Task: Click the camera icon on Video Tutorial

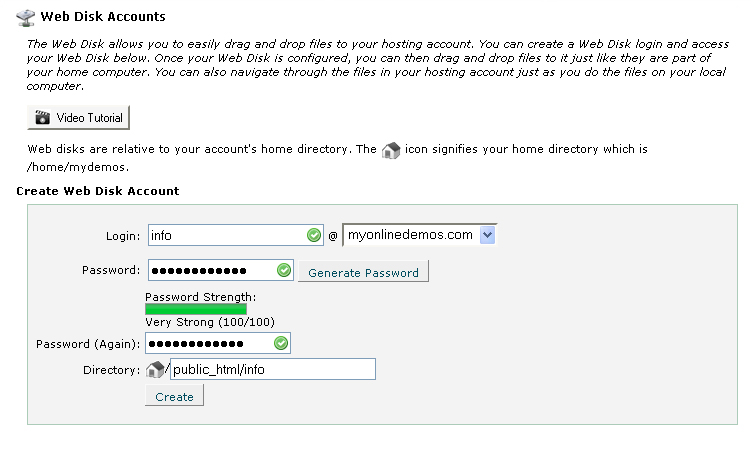Action: (43, 117)
